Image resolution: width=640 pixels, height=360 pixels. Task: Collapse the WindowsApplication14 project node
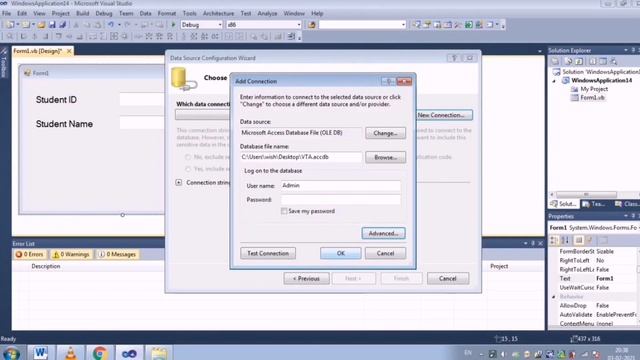(554, 81)
